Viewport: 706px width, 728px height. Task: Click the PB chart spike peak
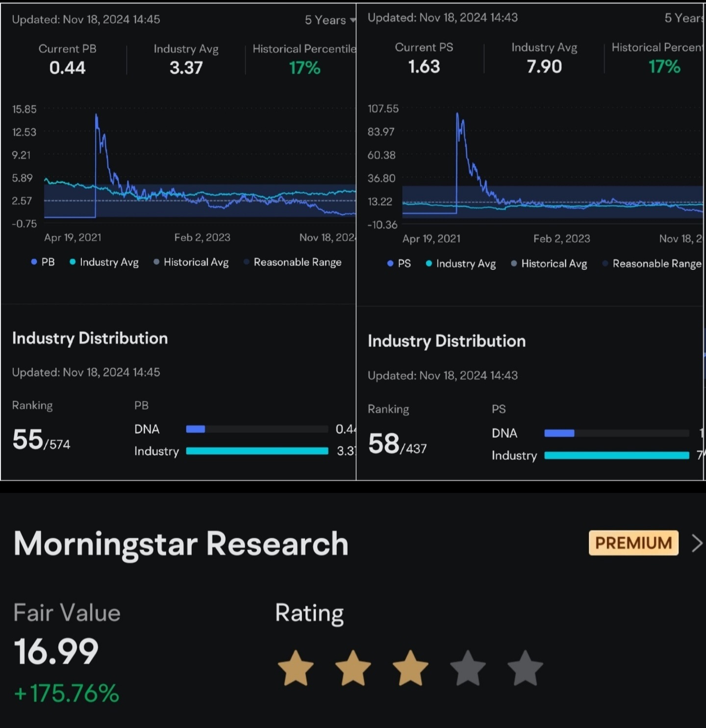[96, 115]
